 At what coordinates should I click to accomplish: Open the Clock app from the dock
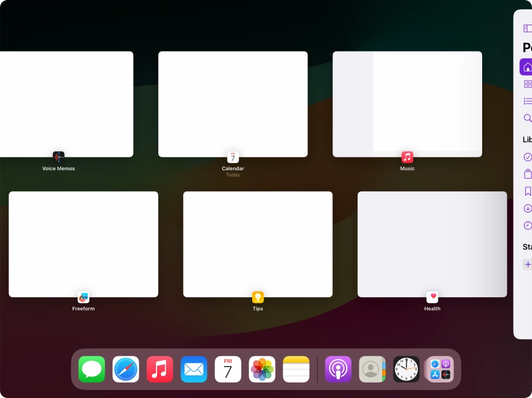click(406, 369)
